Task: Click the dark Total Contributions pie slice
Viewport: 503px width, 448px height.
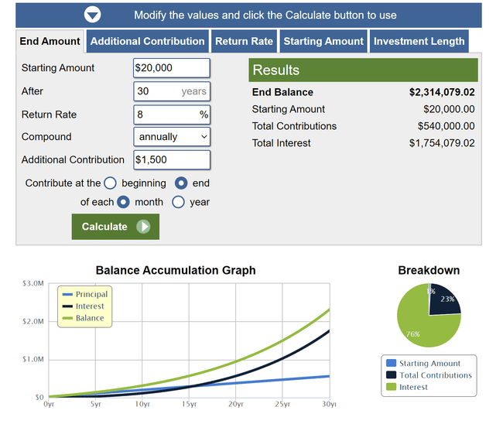Action: point(446,301)
